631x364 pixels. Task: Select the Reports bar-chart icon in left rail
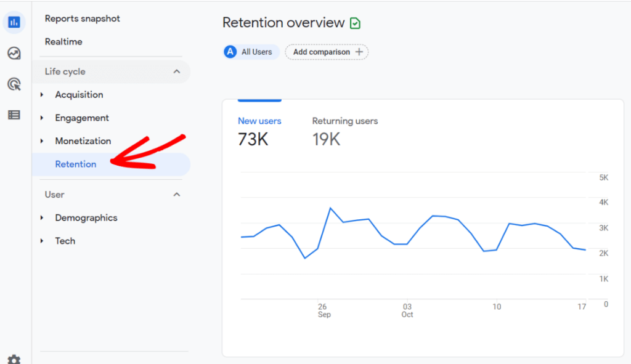coord(14,22)
